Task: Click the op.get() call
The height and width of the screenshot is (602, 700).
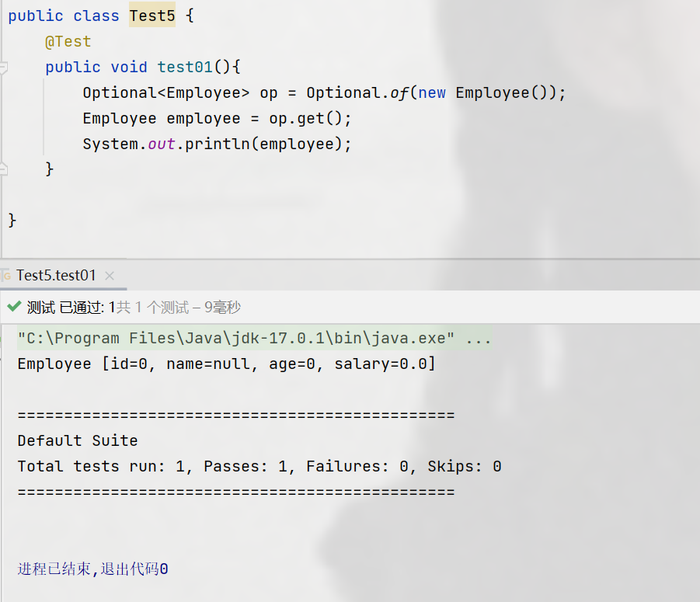Action: [x=306, y=118]
